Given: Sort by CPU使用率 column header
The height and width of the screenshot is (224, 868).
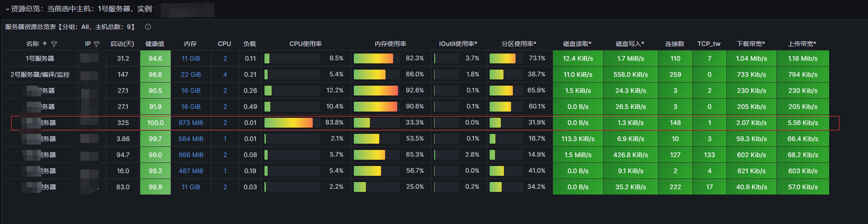Looking at the screenshot, I should click(306, 44).
